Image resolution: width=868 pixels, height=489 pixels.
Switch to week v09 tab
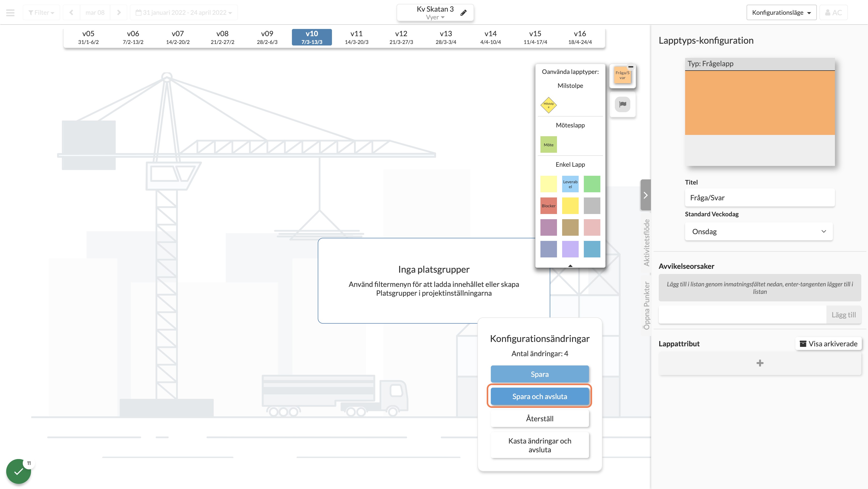(267, 37)
